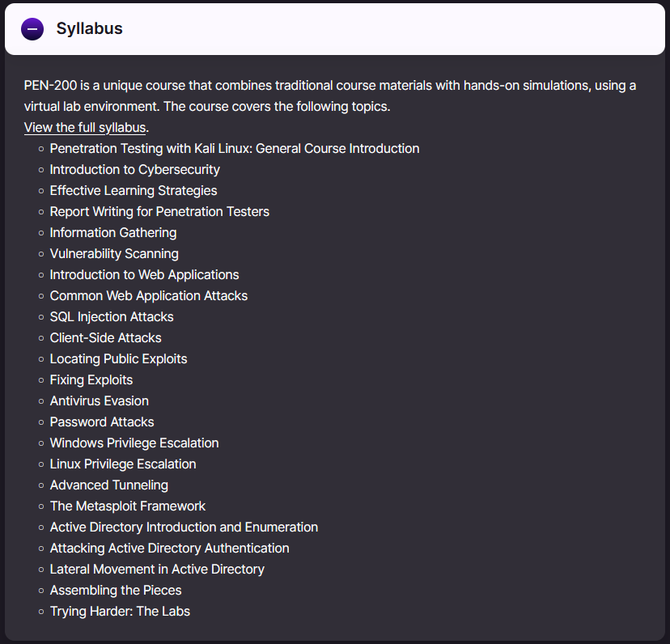Viewport: 670px width, 644px height.
Task: Open the 'View the full syllabus' link
Action: (x=85, y=128)
